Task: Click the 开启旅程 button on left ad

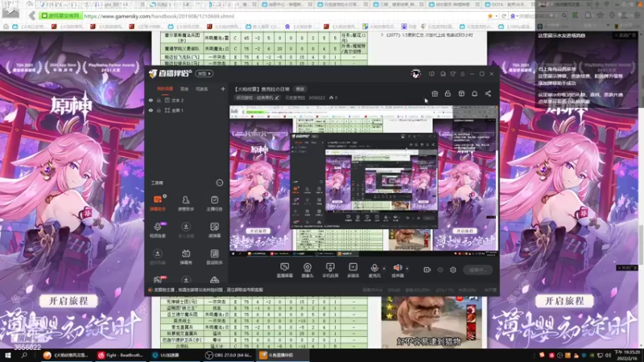Action: coord(68,301)
